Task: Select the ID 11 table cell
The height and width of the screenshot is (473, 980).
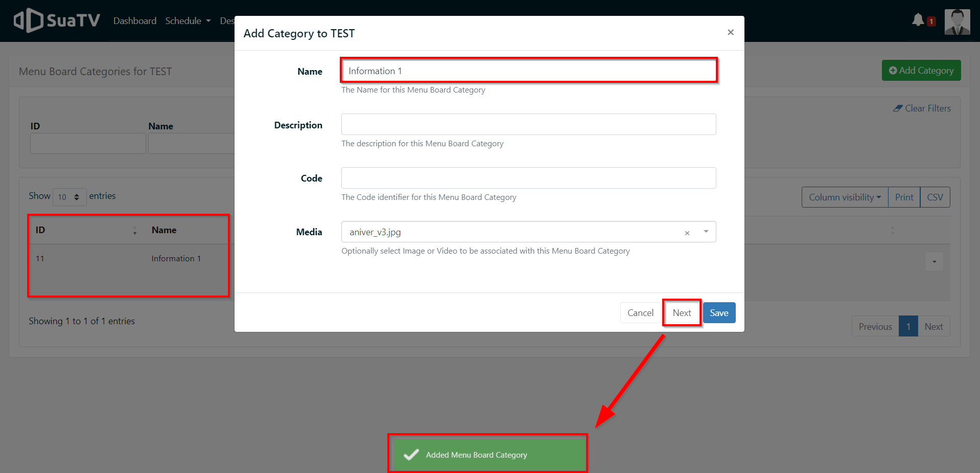Action: point(40,259)
